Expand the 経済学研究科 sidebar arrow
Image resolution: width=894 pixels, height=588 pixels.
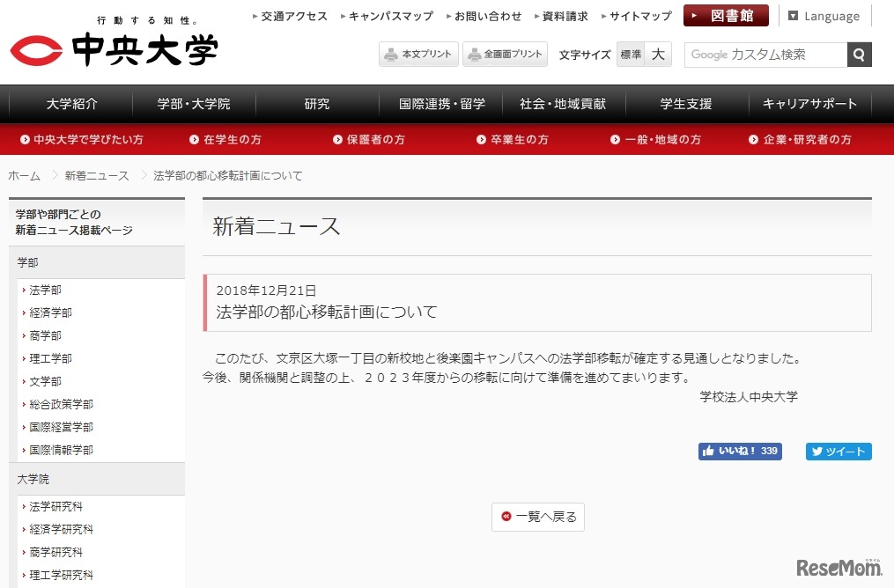(x=22, y=529)
